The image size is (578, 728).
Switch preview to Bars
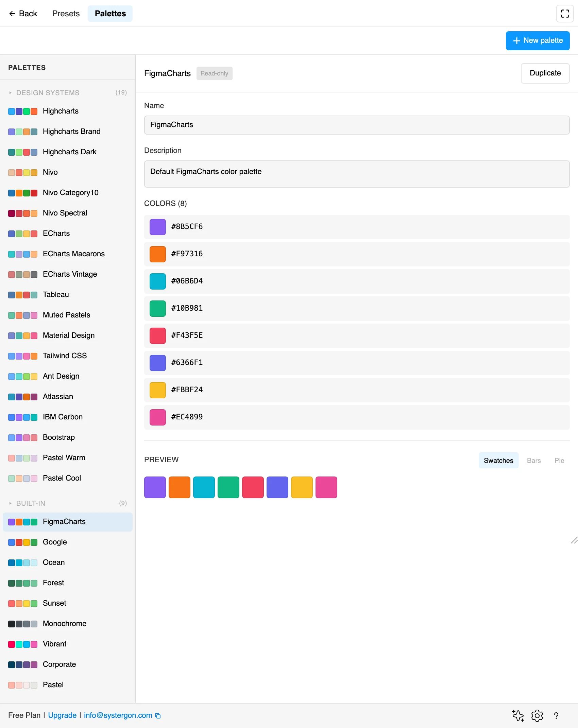tap(533, 461)
